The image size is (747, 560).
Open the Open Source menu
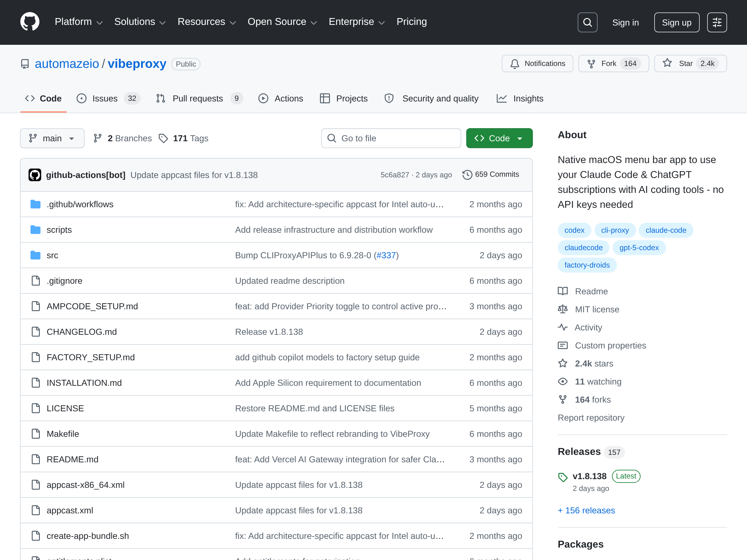(282, 22)
